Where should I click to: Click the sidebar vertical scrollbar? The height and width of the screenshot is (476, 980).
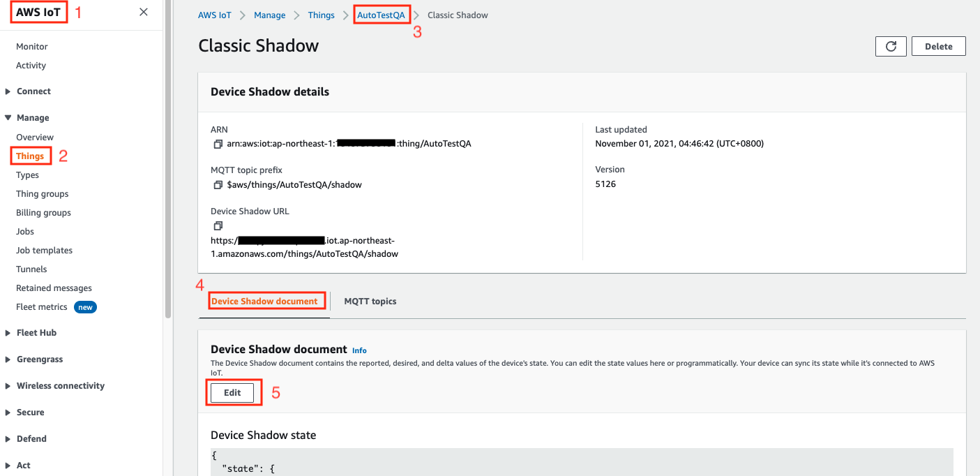coord(167,159)
